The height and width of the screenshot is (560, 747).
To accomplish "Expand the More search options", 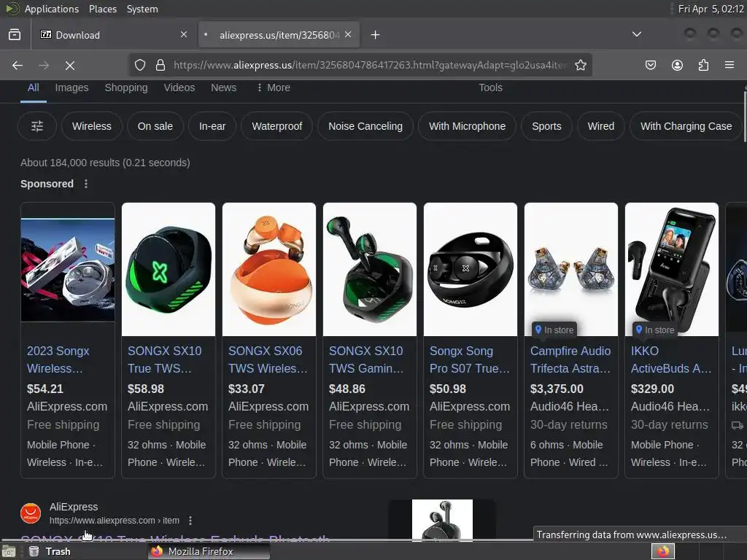I will coord(274,87).
